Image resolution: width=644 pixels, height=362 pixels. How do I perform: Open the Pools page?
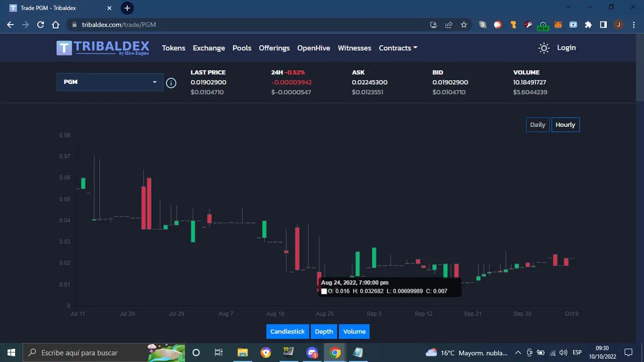click(x=242, y=48)
